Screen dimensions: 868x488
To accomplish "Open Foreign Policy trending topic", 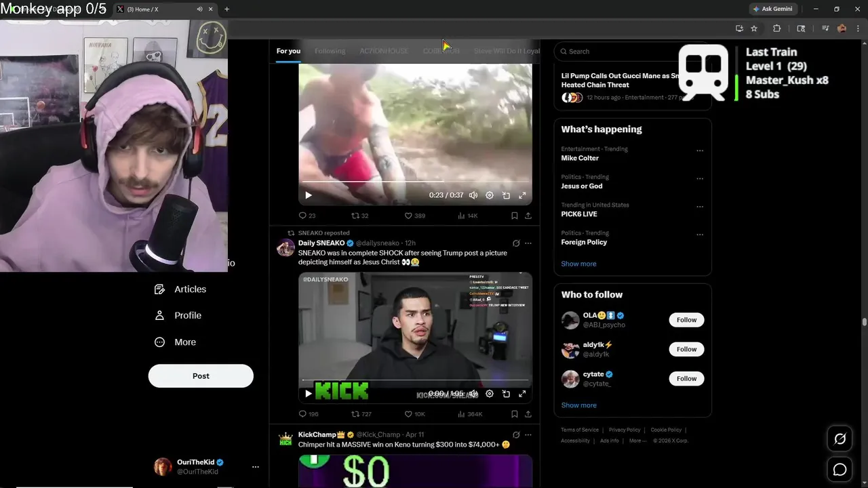I will click(x=584, y=242).
